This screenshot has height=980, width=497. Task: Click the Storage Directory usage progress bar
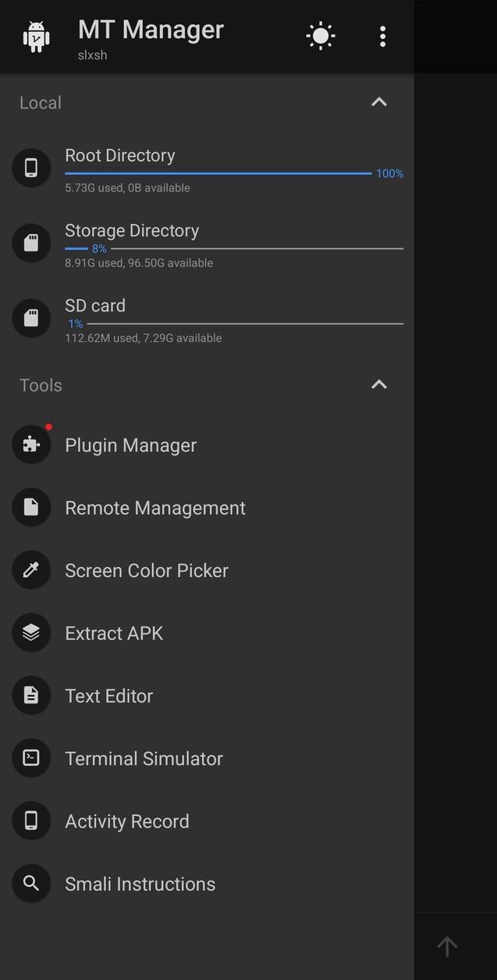tap(234, 249)
